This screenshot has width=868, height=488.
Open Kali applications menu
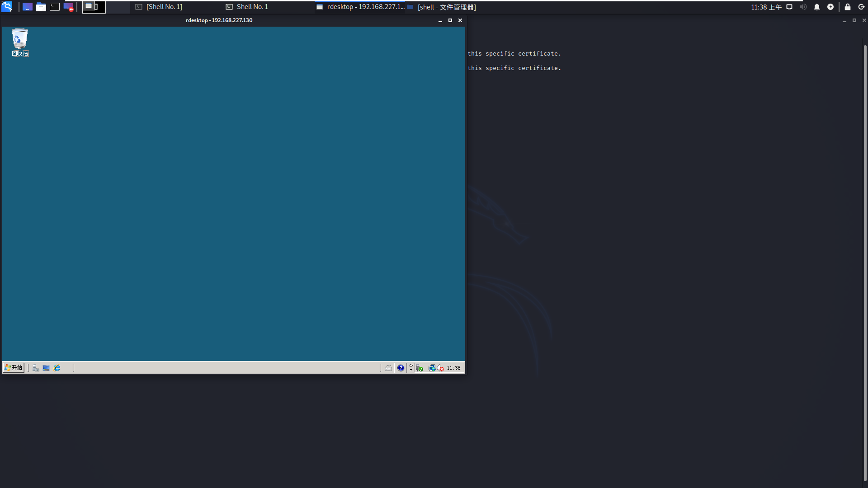click(7, 7)
